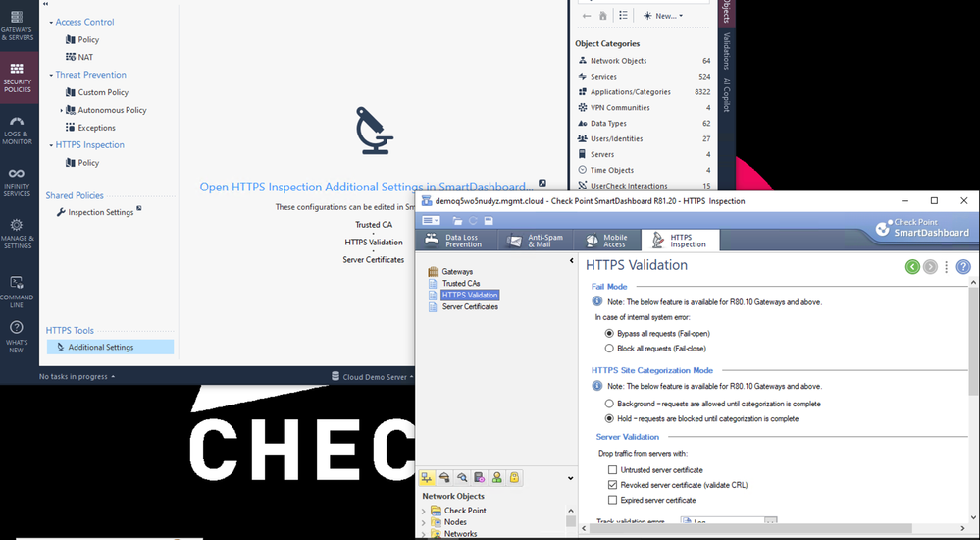Open the blue help question mark icon
This screenshot has height=540, width=980.
(963, 267)
